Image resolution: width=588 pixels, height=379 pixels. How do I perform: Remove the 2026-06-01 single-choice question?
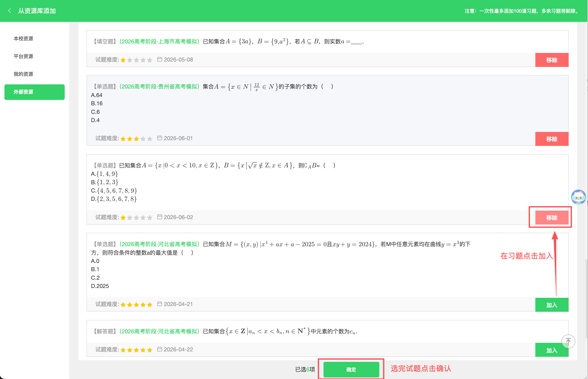point(552,139)
